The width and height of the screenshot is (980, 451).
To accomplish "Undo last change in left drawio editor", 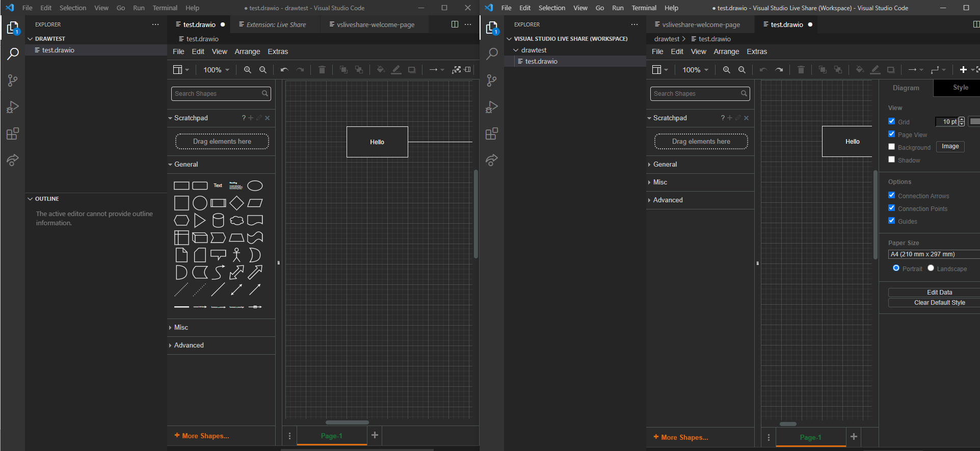I will [x=284, y=70].
